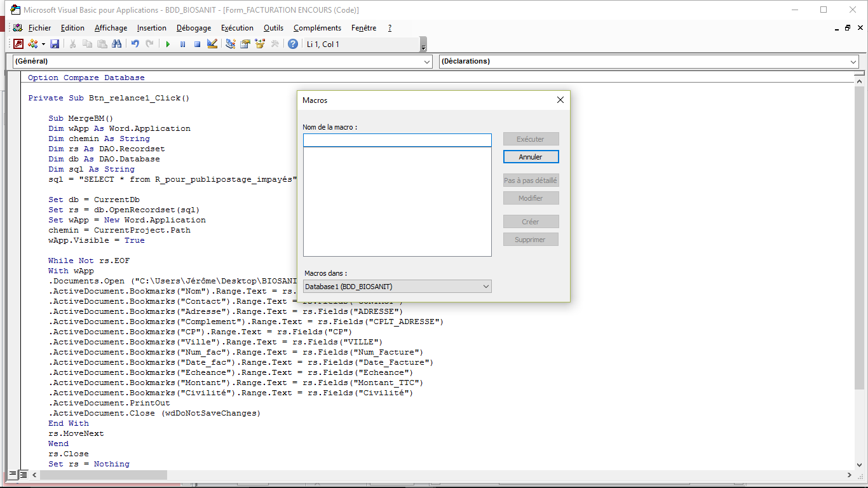This screenshot has height=488, width=868.
Task: Undo the last action
Action: [135, 44]
